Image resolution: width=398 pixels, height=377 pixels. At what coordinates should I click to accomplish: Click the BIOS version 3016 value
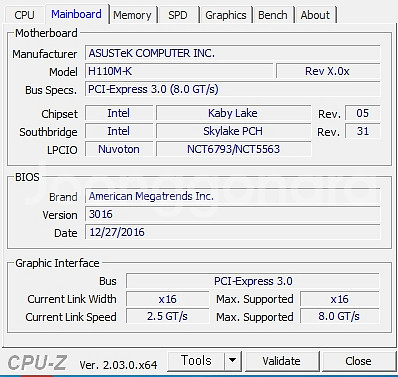point(232,214)
